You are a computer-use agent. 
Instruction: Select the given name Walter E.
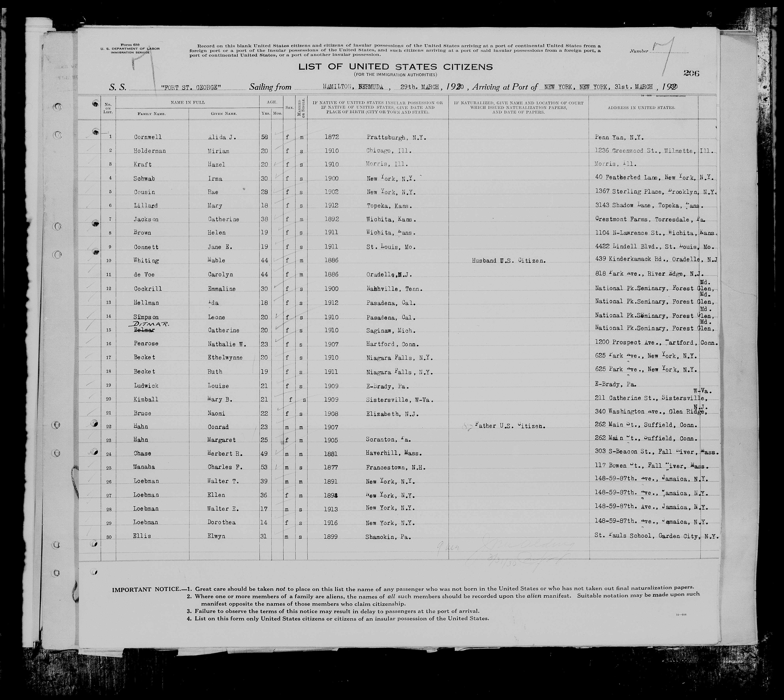tap(223, 509)
